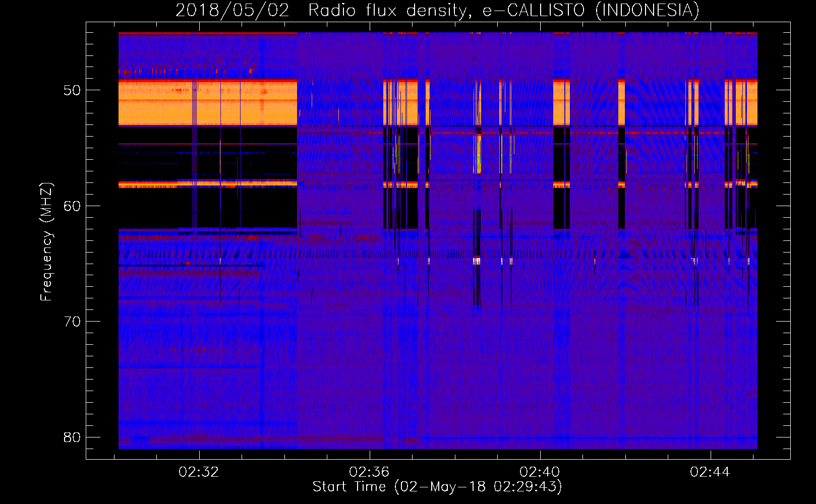The width and height of the screenshot is (816, 504).
Task: Click the 80 frequency tick label
Action: tap(72, 437)
